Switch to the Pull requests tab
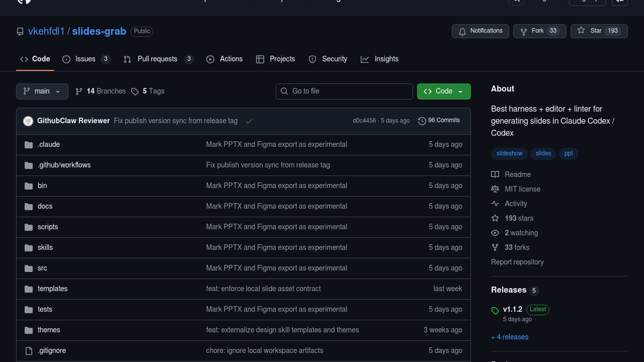 click(x=157, y=59)
